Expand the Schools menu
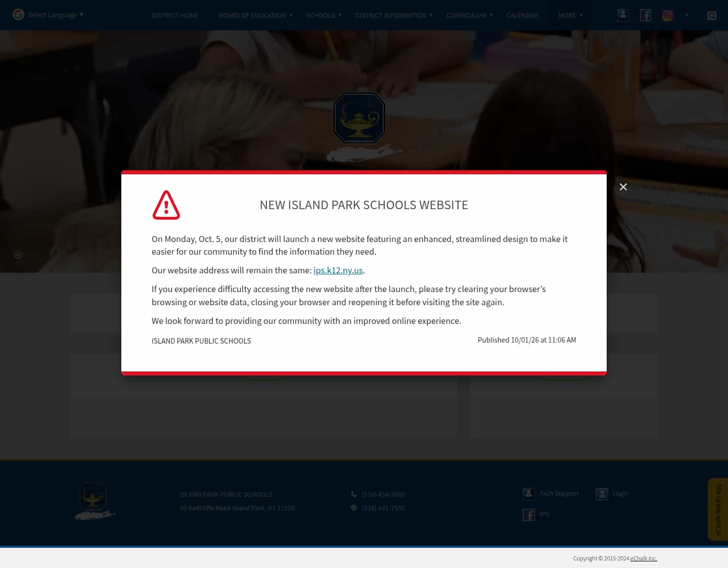 [x=324, y=15]
